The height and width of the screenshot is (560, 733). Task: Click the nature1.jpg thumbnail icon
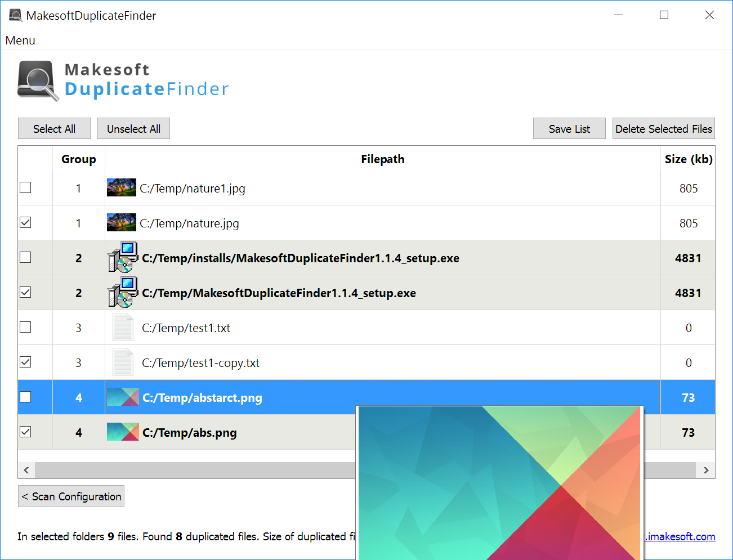(x=122, y=187)
